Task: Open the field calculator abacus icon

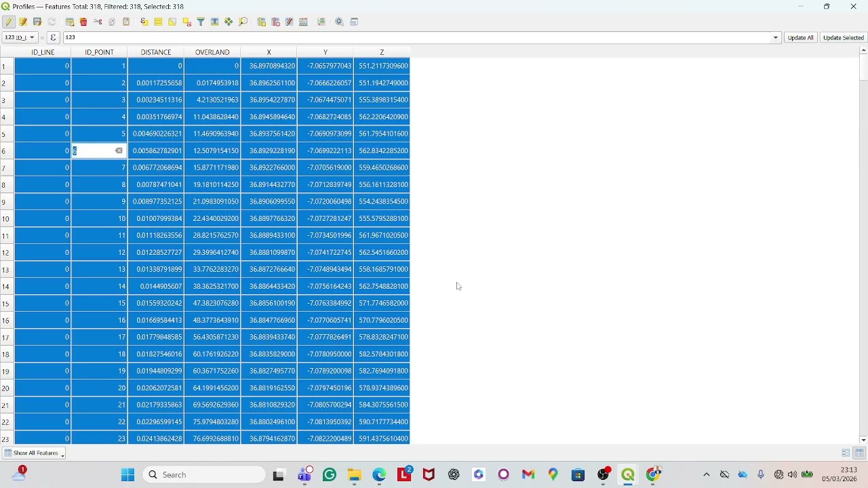Action: click(304, 22)
